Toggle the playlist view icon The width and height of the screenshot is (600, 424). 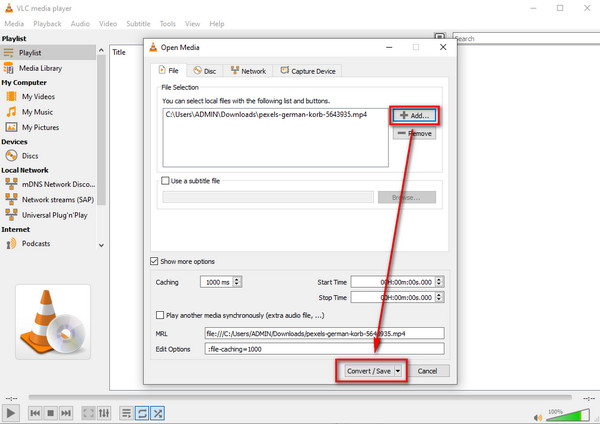126,413
